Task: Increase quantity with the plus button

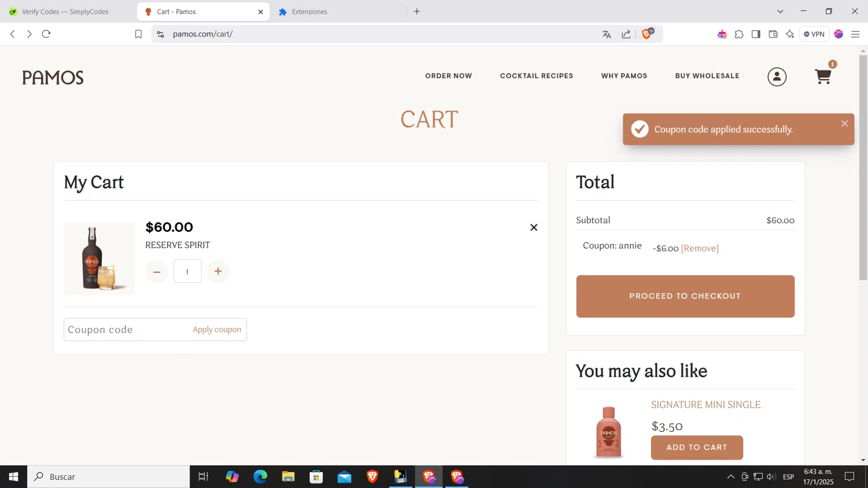Action: [218, 271]
